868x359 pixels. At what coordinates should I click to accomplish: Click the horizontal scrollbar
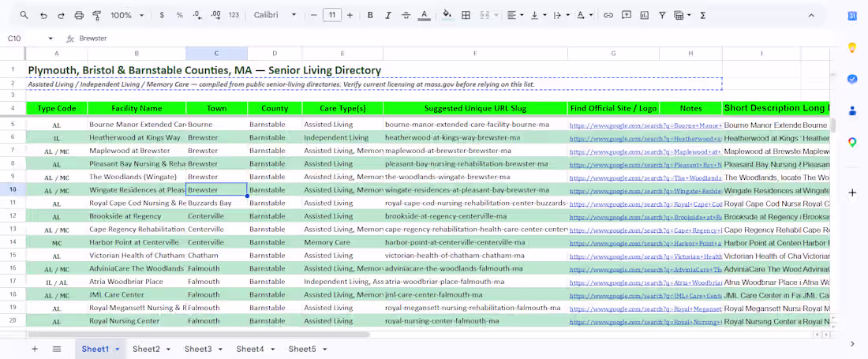198,334
